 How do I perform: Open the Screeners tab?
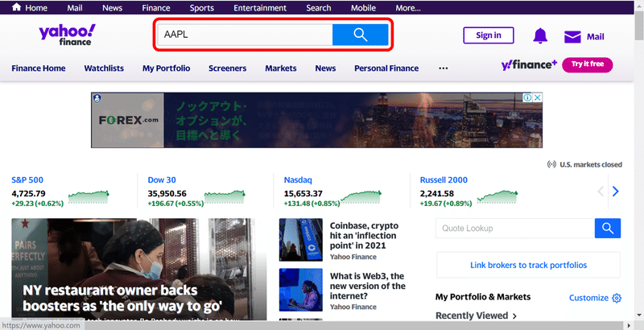pyautogui.click(x=228, y=68)
